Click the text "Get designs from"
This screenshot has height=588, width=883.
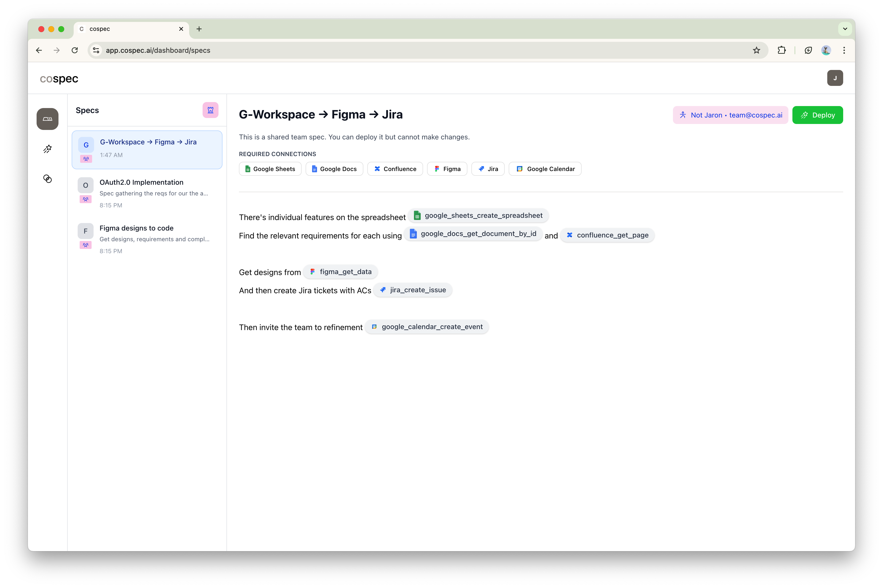270,272
